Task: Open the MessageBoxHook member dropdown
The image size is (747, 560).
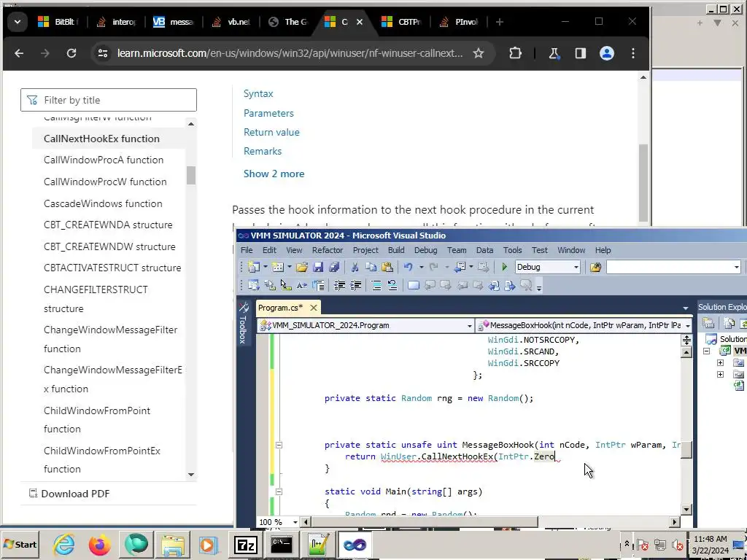Action: [687, 326]
